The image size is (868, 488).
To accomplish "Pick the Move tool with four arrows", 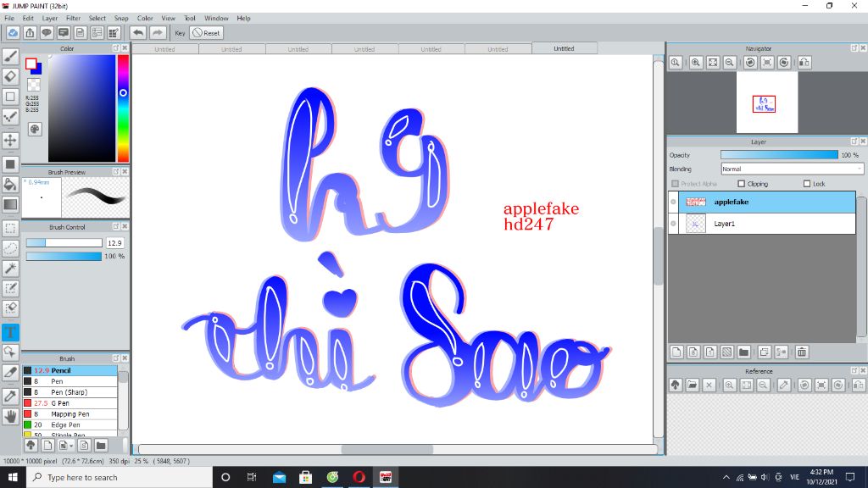I will tap(10, 140).
